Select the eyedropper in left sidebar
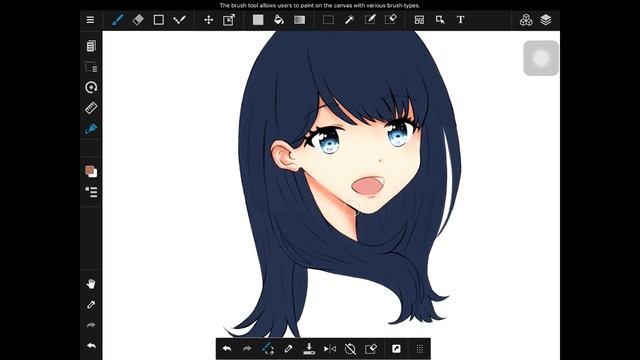The height and width of the screenshot is (360, 640). click(x=91, y=304)
